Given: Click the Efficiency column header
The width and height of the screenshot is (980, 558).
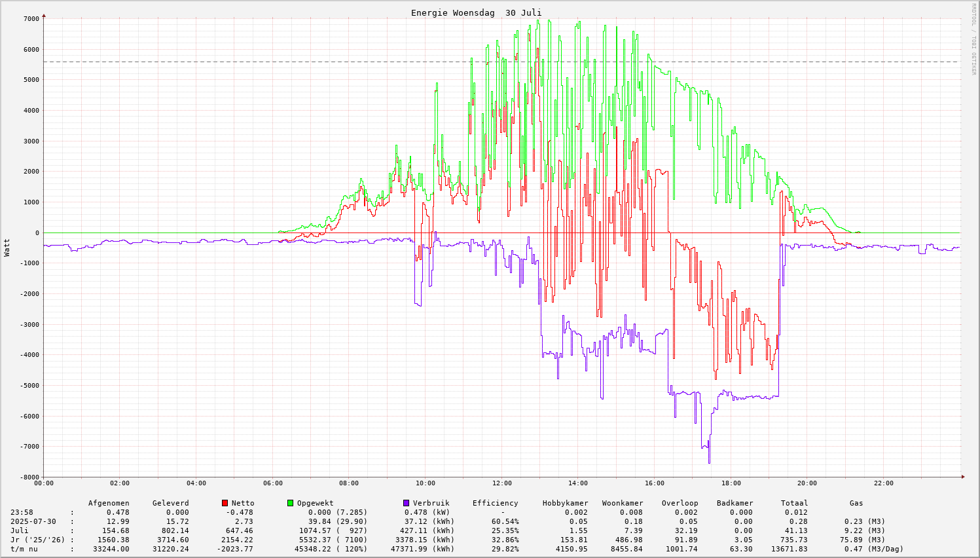Looking at the screenshot, I should pyautogui.click(x=495, y=503).
